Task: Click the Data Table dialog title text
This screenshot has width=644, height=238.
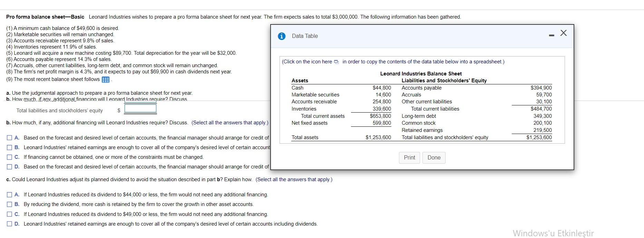Action: [305, 36]
